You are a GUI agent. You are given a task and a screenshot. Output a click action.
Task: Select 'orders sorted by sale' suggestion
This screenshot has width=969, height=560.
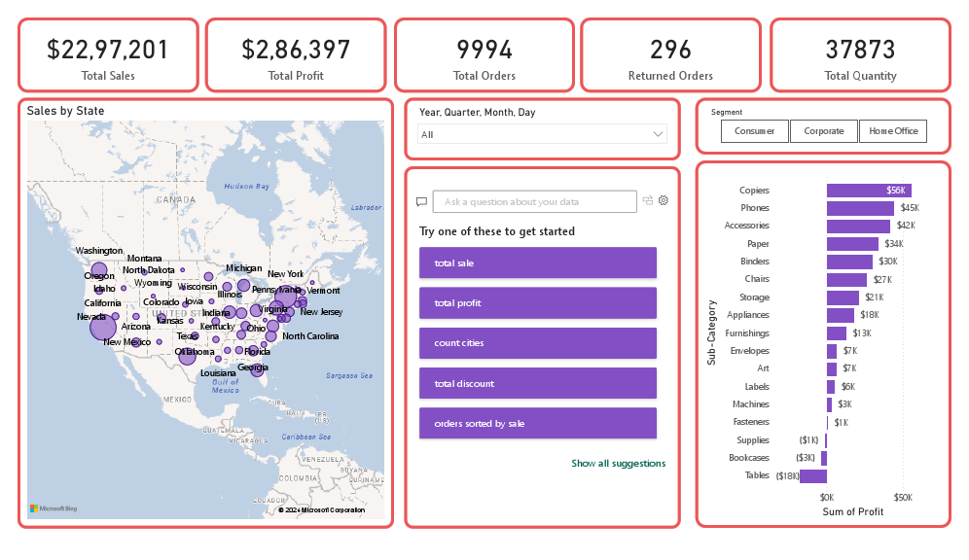coord(537,423)
